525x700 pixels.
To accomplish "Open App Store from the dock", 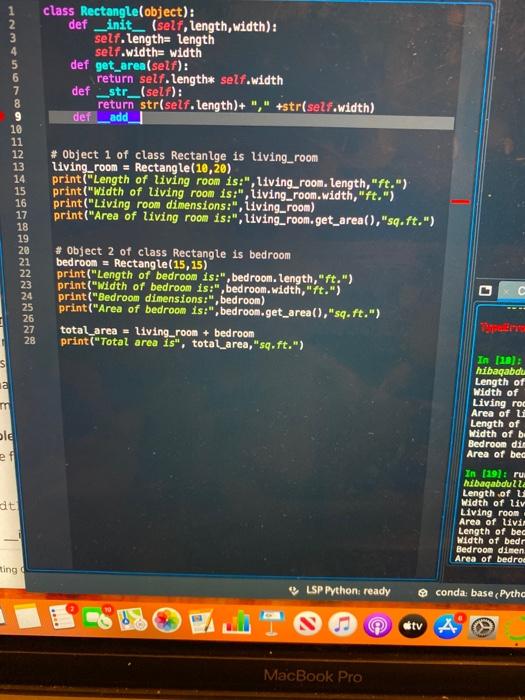I will [x=448, y=627].
